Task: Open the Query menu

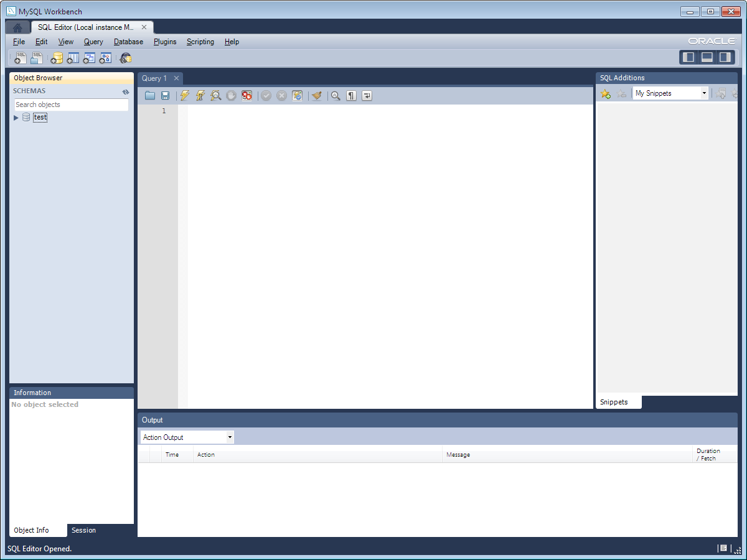Action: click(93, 42)
